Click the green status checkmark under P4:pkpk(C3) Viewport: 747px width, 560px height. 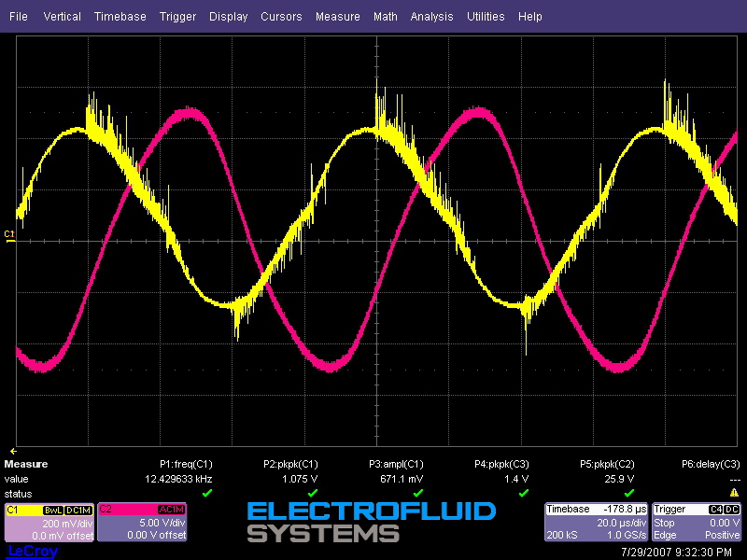pos(524,494)
